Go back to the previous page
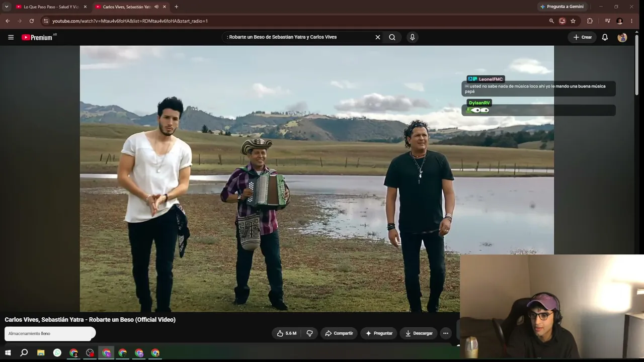Screen dimensions: 644x362 tap(8, 21)
